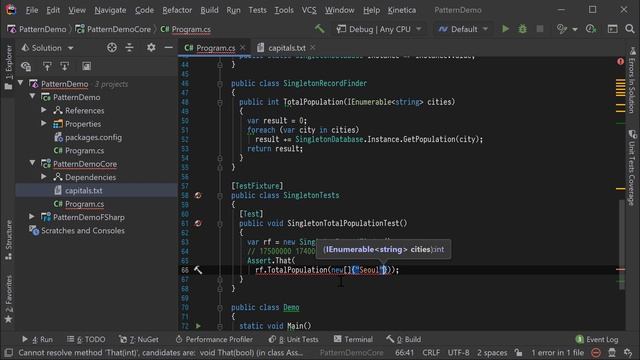Toggle folding for test method line 61
640x360 pixels.
220,223
